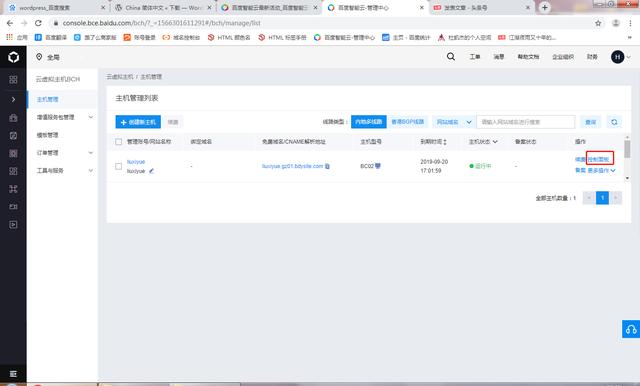The width and height of the screenshot is (640, 386).
Task: Click the icon next to host model BC02
Action: pos(378,166)
